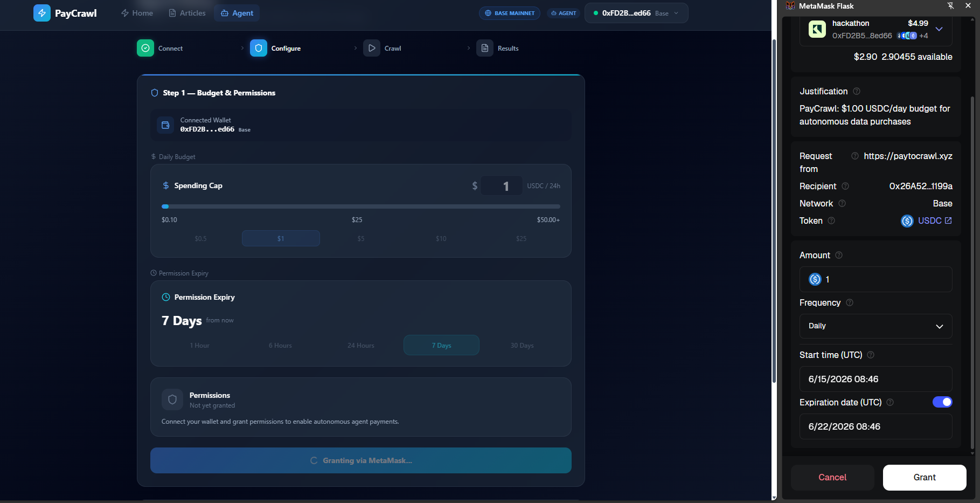Select the 1 Hour expiry option
Screen dimensions: 980x503
(199, 345)
